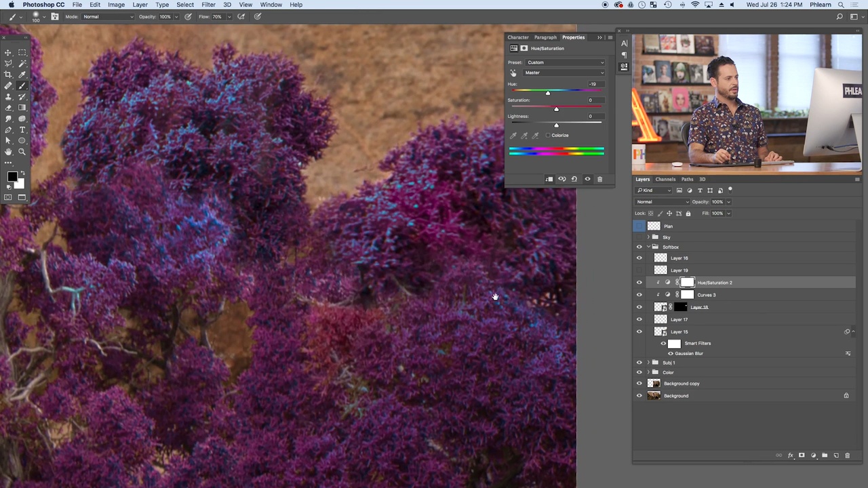Select the Lasso tool
Image resolution: width=868 pixels, height=488 pixels.
click(8, 64)
